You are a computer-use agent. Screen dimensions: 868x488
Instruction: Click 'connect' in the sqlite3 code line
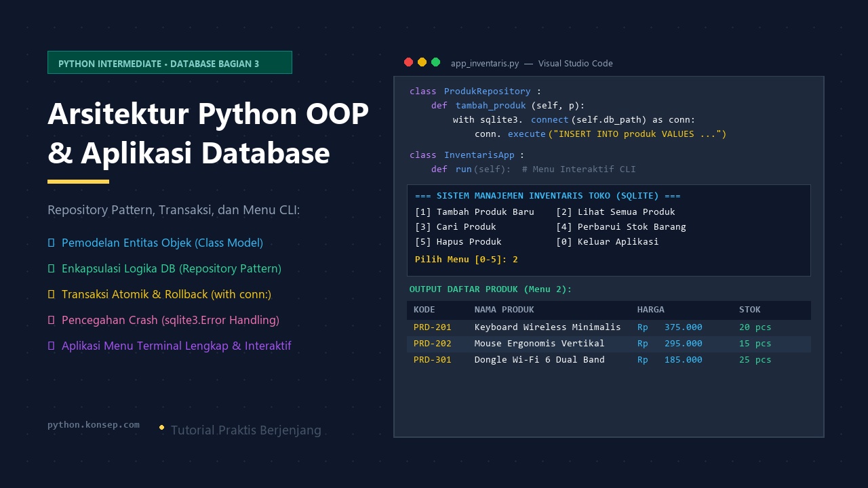click(550, 120)
